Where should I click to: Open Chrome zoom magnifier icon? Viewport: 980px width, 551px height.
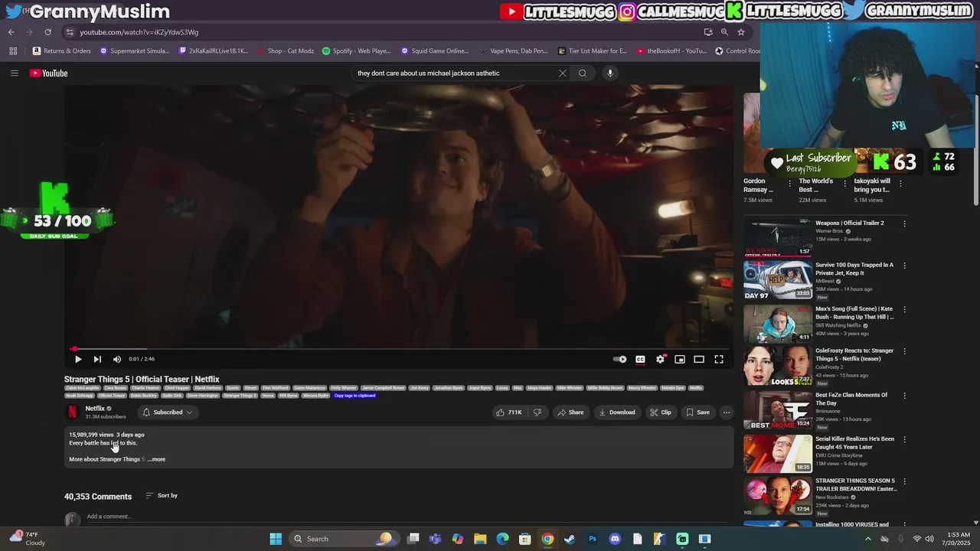(724, 32)
